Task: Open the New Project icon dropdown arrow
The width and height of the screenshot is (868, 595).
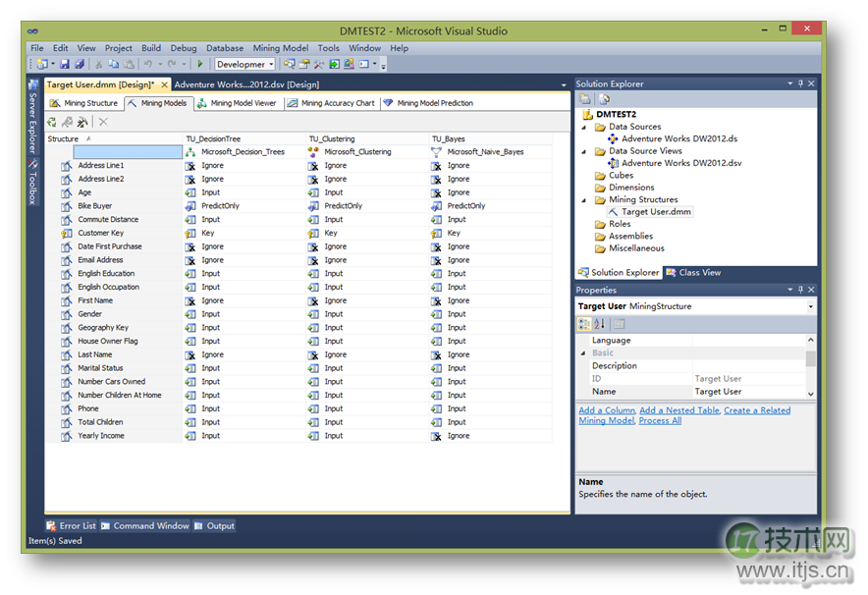Action: [x=53, y=64]
